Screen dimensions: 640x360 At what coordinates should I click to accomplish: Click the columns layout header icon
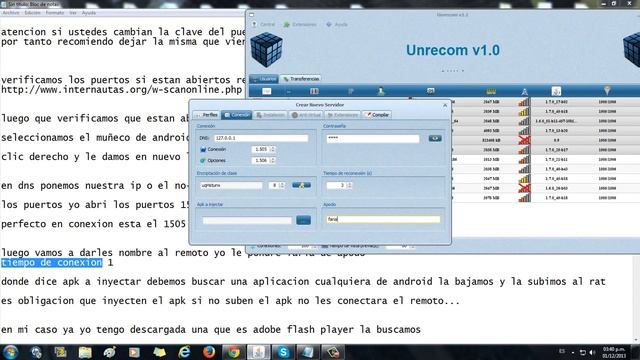click(x=314, y=91)
